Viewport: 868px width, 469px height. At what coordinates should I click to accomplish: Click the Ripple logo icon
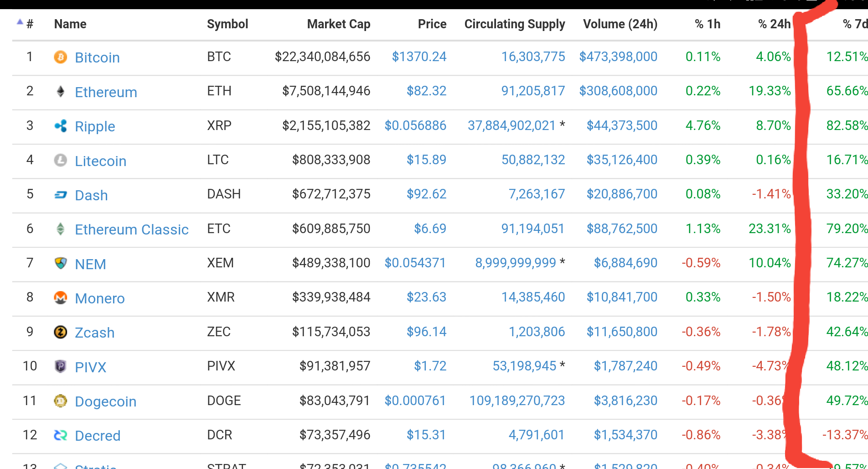point(60,126)
